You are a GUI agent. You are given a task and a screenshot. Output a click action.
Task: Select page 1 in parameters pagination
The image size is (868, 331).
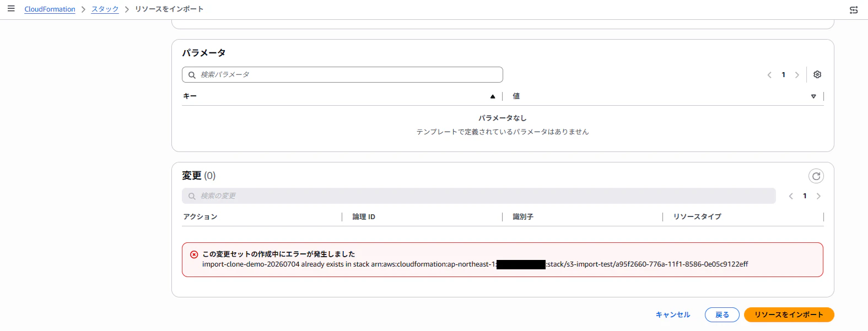coord(783,75)
